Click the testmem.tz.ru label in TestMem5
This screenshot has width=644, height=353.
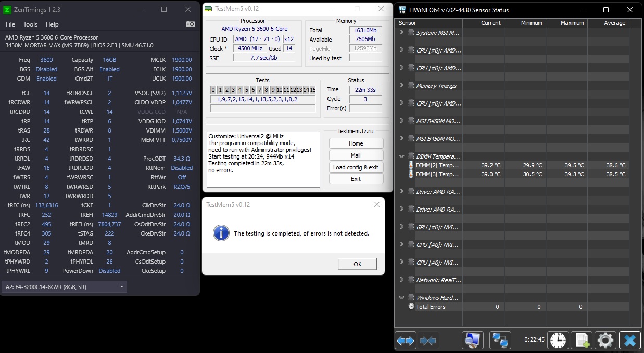coord(356,132)
